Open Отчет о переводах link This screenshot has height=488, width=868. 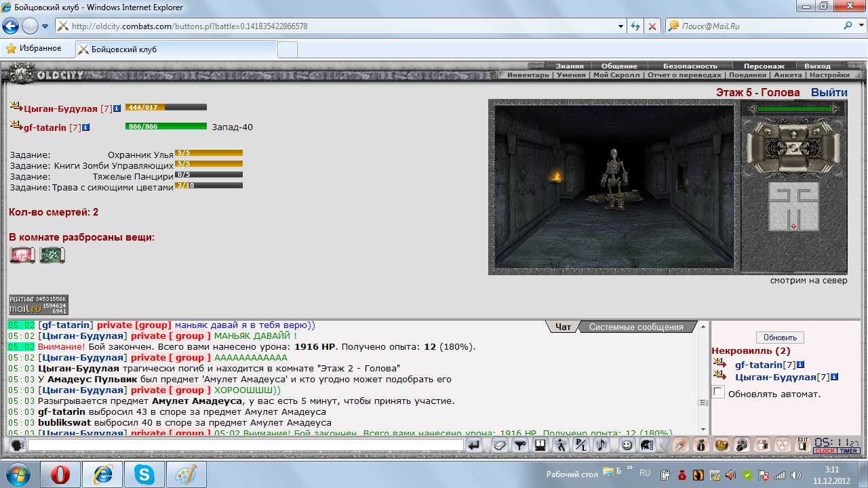[684, 75]
